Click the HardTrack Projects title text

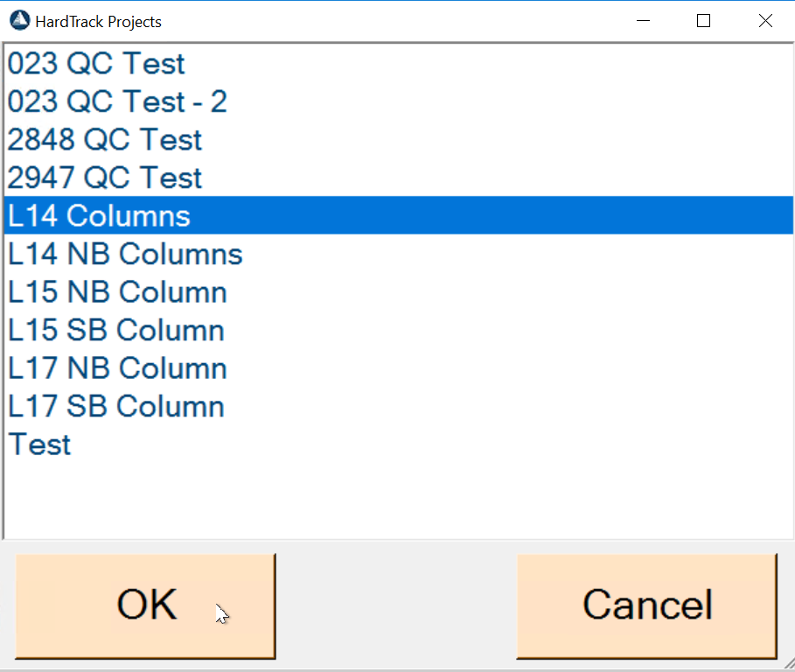tap(98, 22)
